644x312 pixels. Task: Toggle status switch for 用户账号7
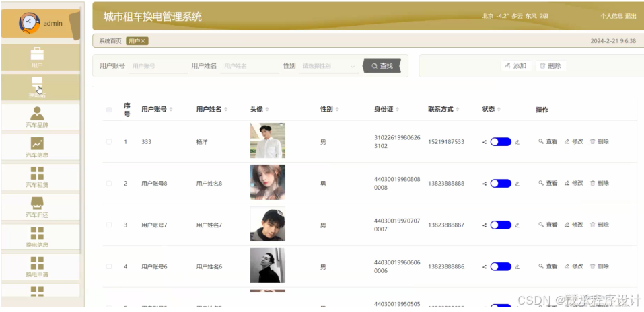click(x=501, y=225)
